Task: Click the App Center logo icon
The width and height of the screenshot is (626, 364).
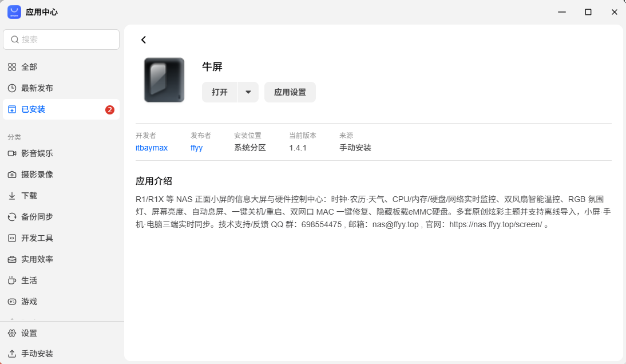Action: 14,12
